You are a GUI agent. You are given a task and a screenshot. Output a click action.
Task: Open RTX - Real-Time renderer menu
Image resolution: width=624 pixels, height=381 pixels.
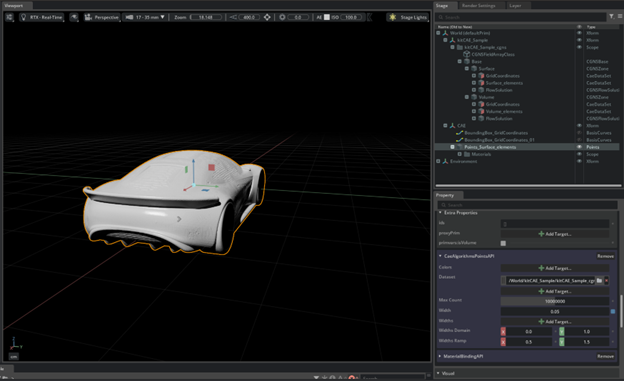[x=42, y=17]
